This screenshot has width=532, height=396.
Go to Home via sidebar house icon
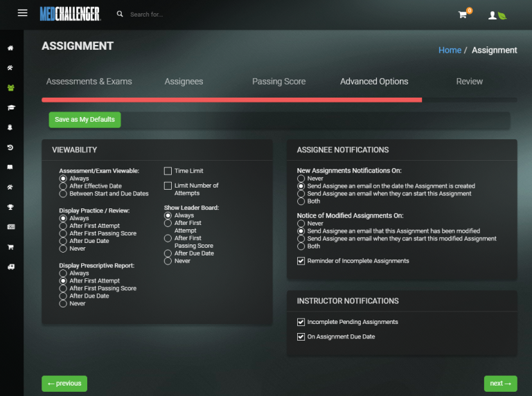tap(10, 48)
